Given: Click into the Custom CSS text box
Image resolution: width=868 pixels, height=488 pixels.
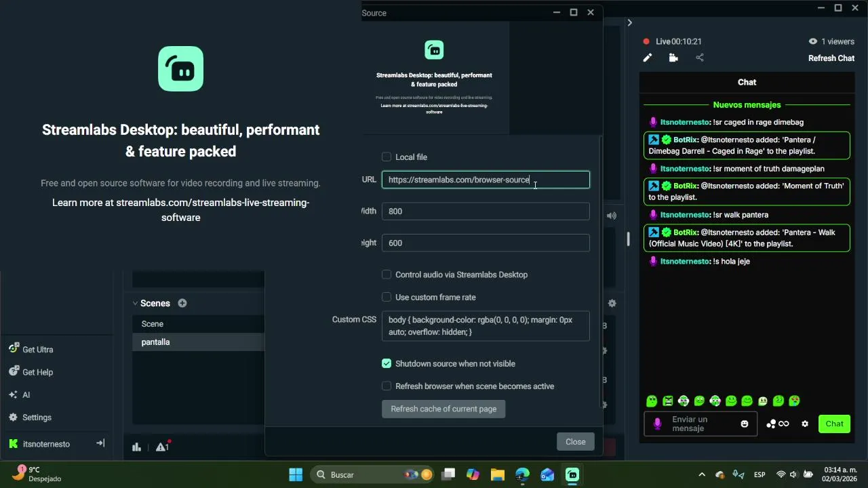Looking at the screenshot, I should point(486,326).
